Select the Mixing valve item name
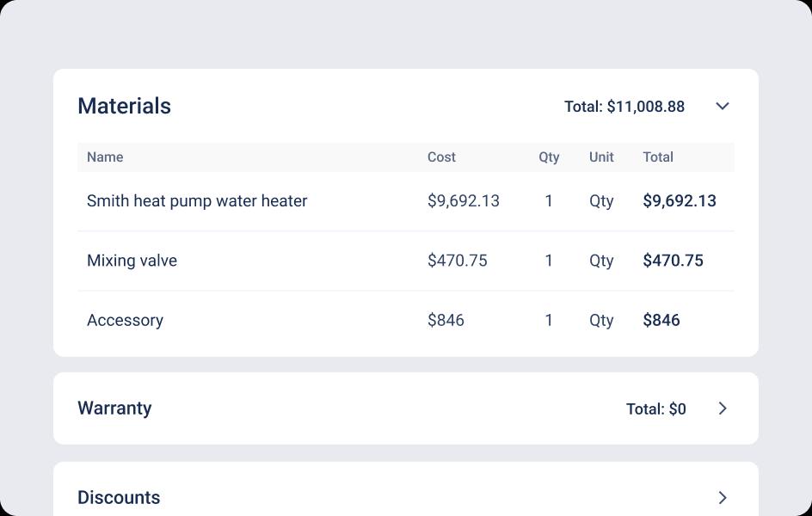 [132, 261]
